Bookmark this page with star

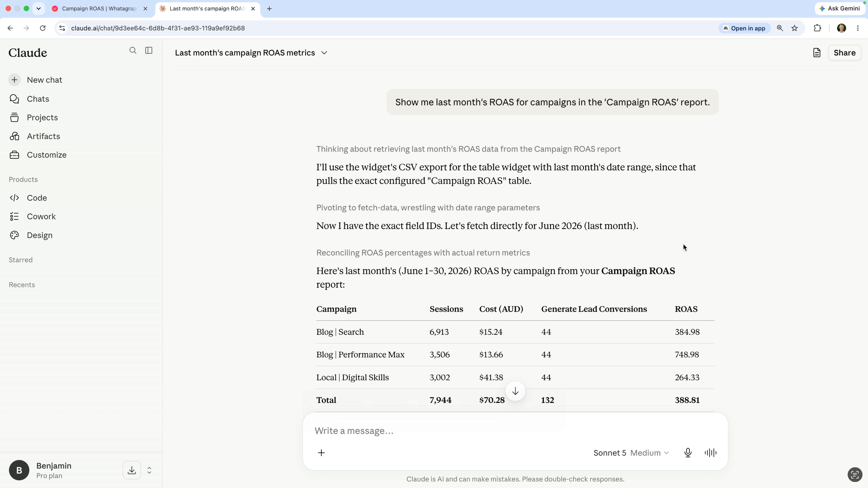pos(794,28)
